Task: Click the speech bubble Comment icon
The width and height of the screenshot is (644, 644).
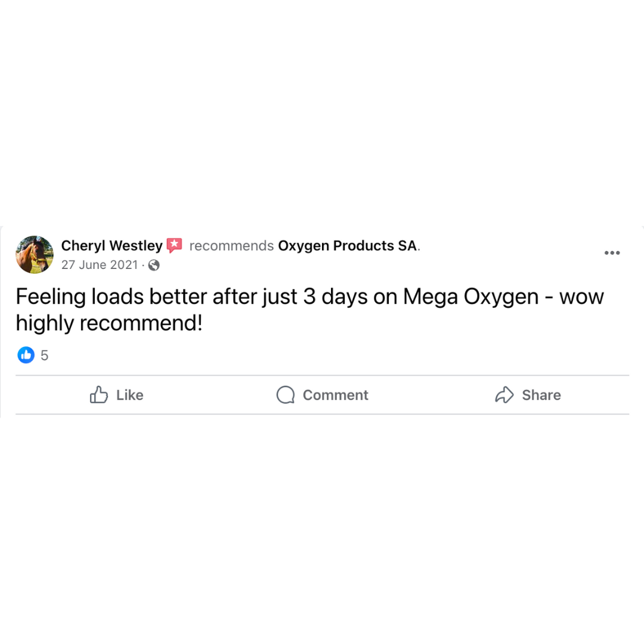Action: [x=286, y=395]
